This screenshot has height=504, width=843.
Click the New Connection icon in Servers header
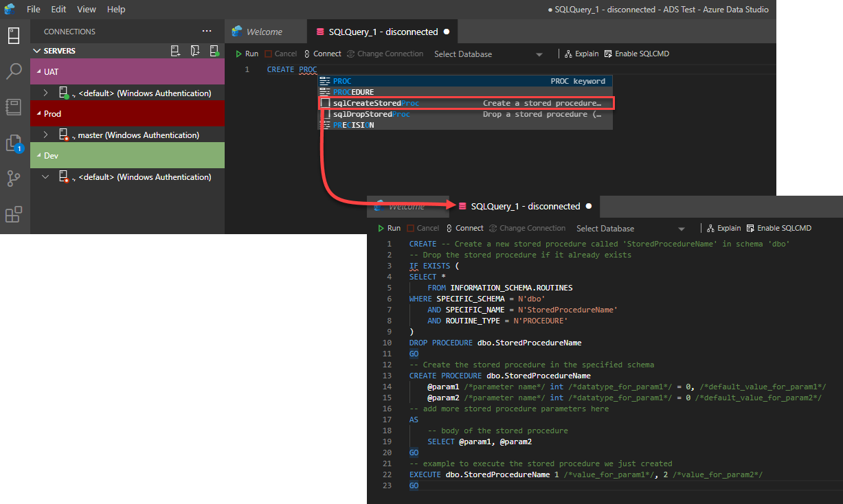[176, 51]
